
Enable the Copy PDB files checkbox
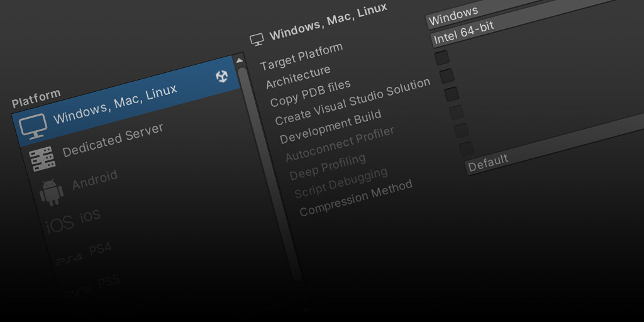[x=442, y=58]
